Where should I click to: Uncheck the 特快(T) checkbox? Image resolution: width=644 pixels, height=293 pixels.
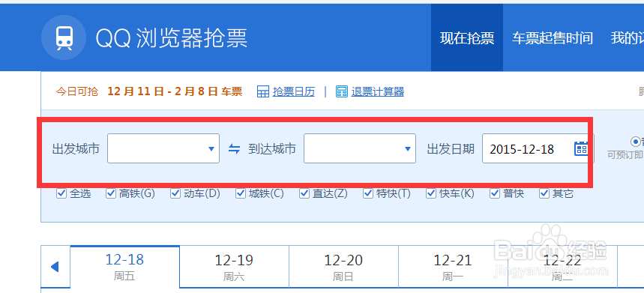click(x=368, y=193)
